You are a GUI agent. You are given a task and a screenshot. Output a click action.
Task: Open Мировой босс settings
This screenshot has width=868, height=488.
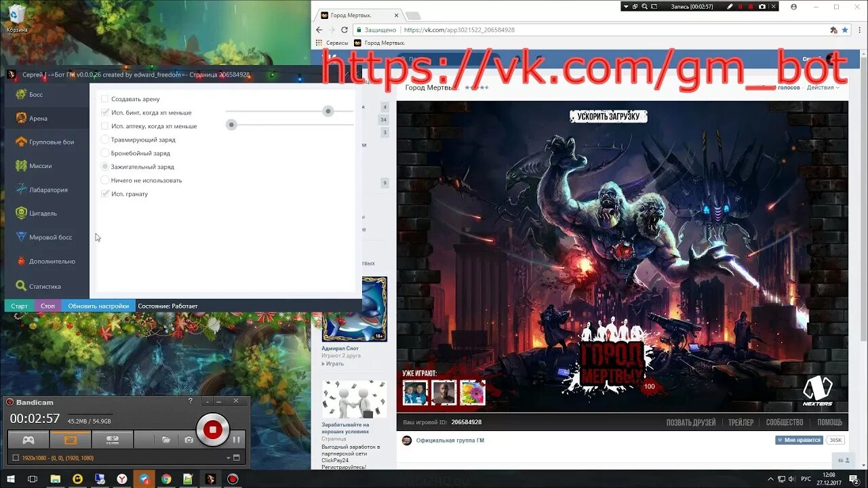pos(46,237)
